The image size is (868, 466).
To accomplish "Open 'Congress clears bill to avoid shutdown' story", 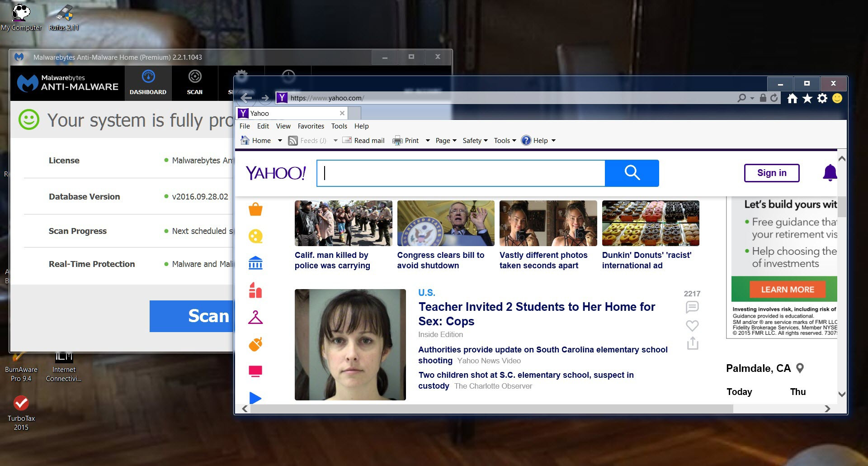I will coord(441,260).
